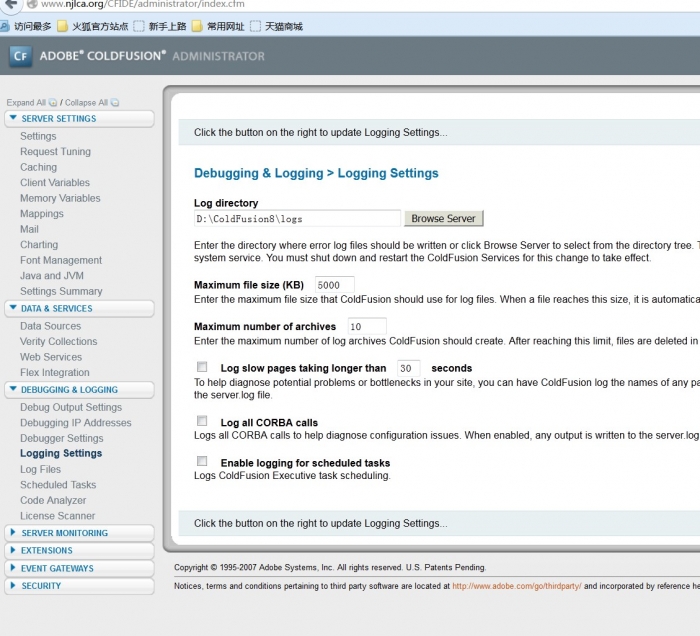Open Font Management page
Viewport: 700px width, 636px height.
point(61,260)
